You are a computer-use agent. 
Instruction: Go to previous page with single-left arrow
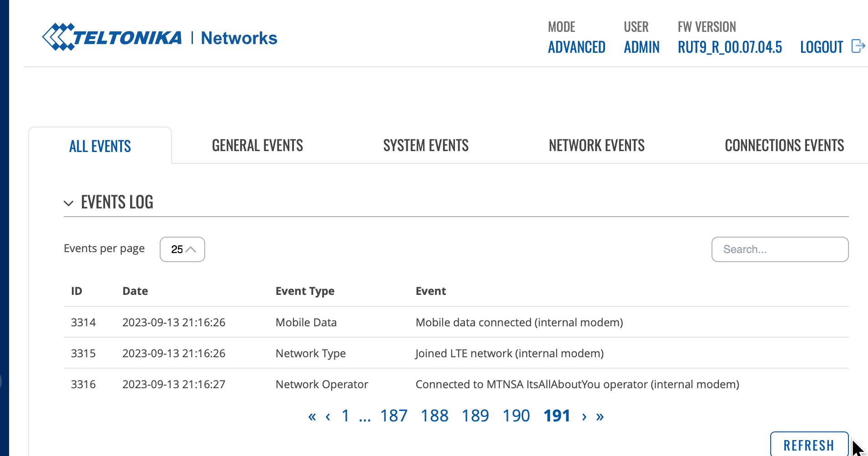click(328, 416)
